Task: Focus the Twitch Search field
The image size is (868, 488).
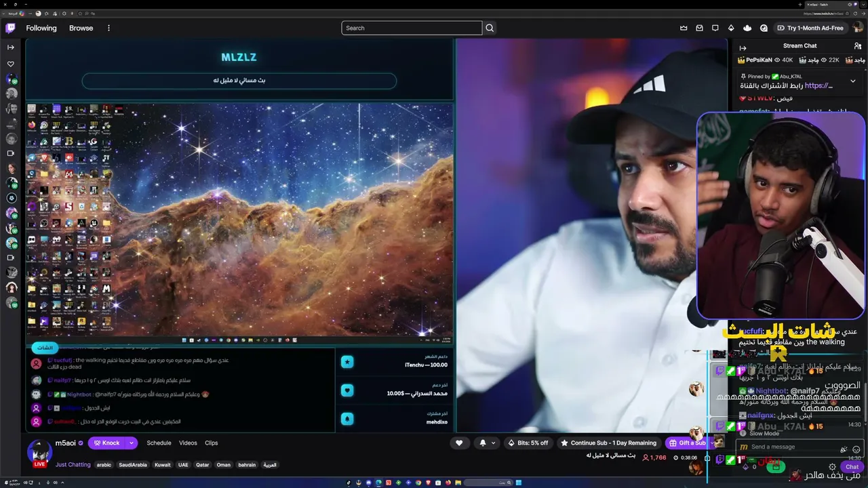Action: click(412, 28)
